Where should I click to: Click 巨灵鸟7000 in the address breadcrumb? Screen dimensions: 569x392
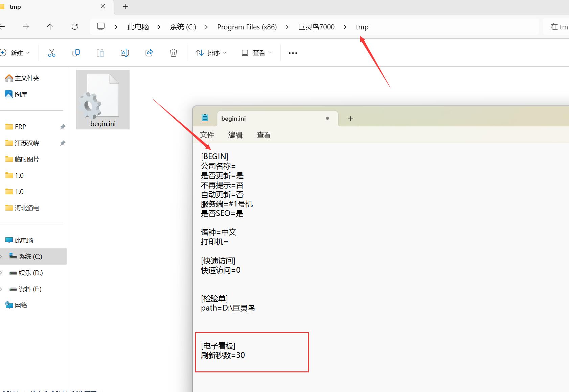tap(316, 27)
